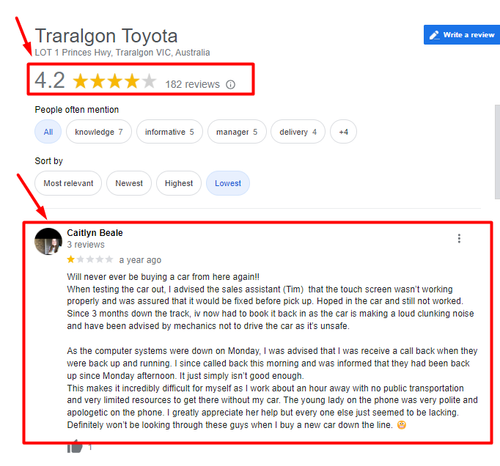Sort reviews by Newest

[x=129, y=183]
